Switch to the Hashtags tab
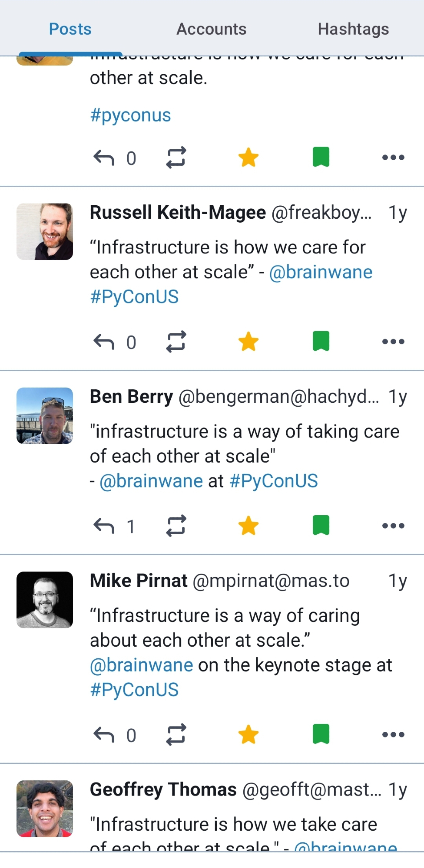Image resolution: width=424 pixels, height=868 pixels. tap(353, 29)
